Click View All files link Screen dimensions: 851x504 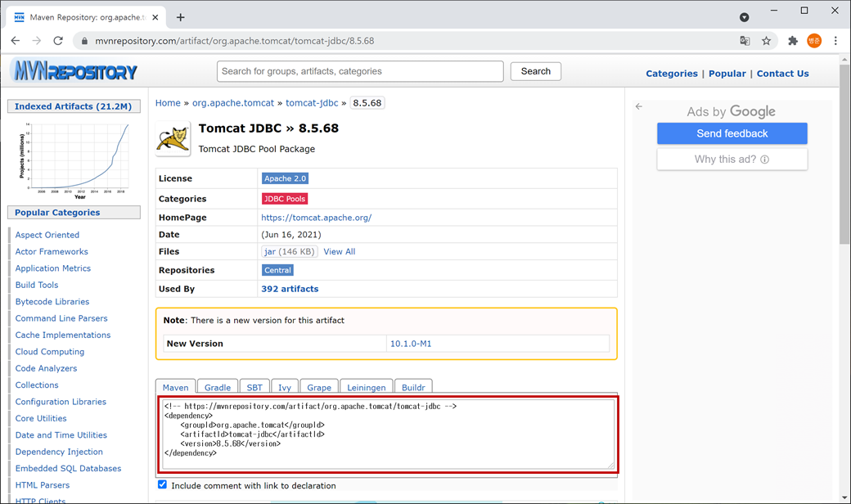pos(340,252)
